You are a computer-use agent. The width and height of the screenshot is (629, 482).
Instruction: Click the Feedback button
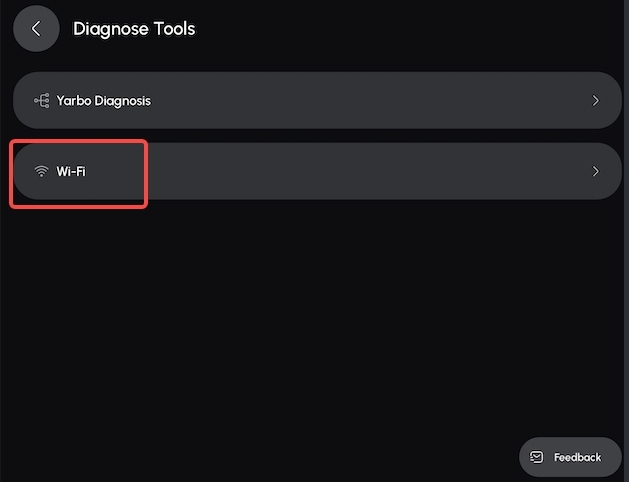[x=570, y=457]
